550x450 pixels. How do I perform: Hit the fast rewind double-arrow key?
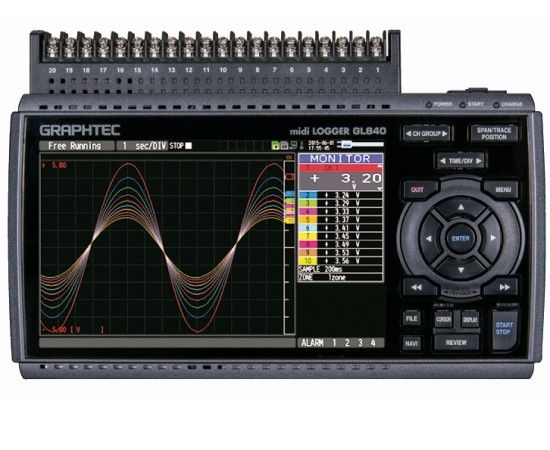(417, 287)
